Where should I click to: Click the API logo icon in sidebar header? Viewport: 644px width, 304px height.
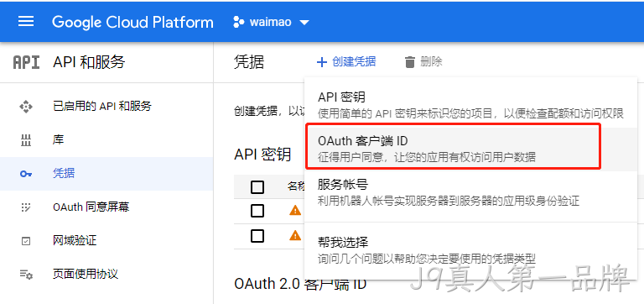[26, 62]
